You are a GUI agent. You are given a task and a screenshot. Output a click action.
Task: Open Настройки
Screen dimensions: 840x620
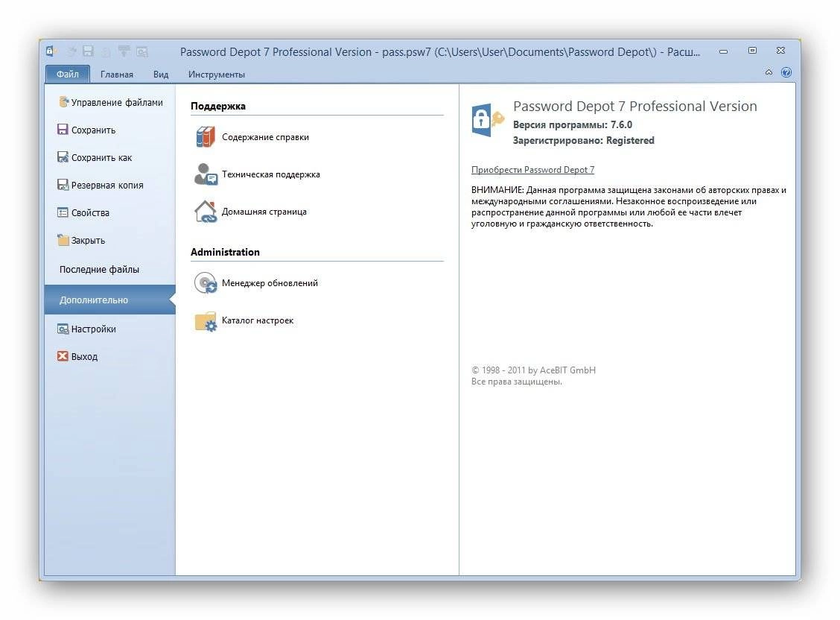[86, 329]
